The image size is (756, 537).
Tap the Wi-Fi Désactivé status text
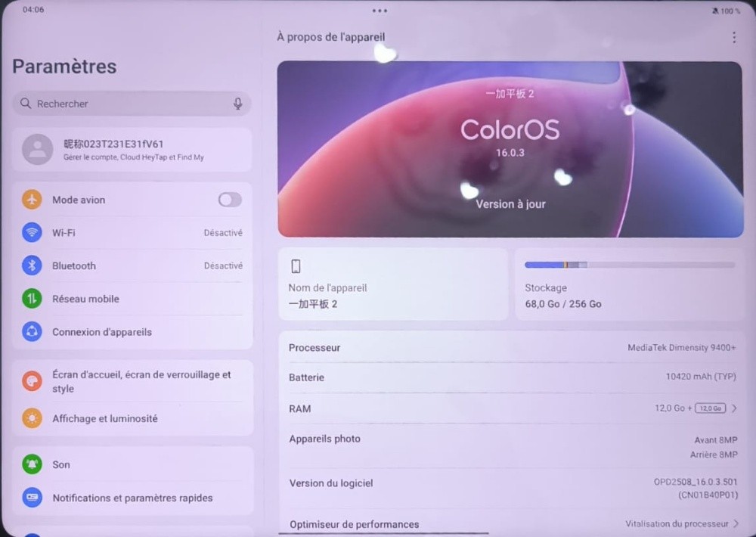223,232
